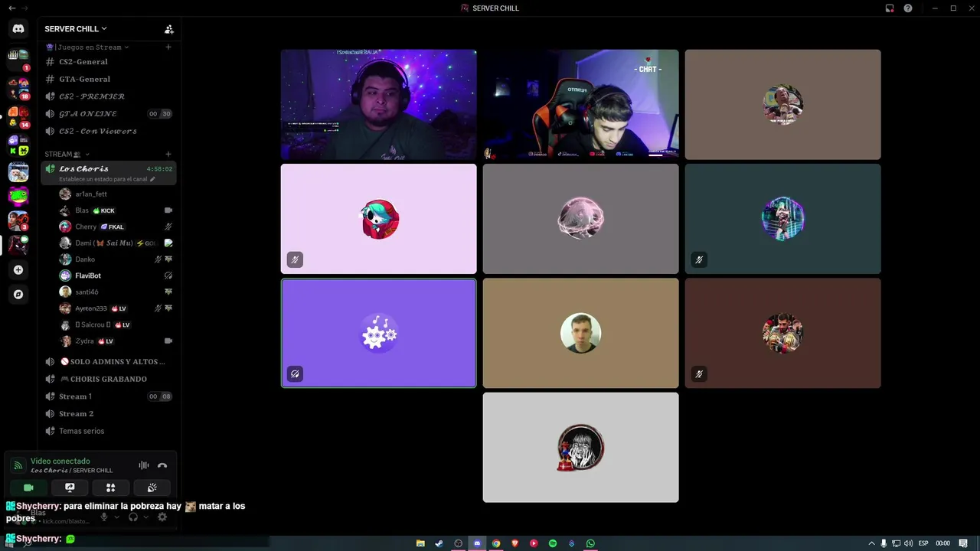
Task: Select the Los Choris voice channel
Action: coord(108,173)
